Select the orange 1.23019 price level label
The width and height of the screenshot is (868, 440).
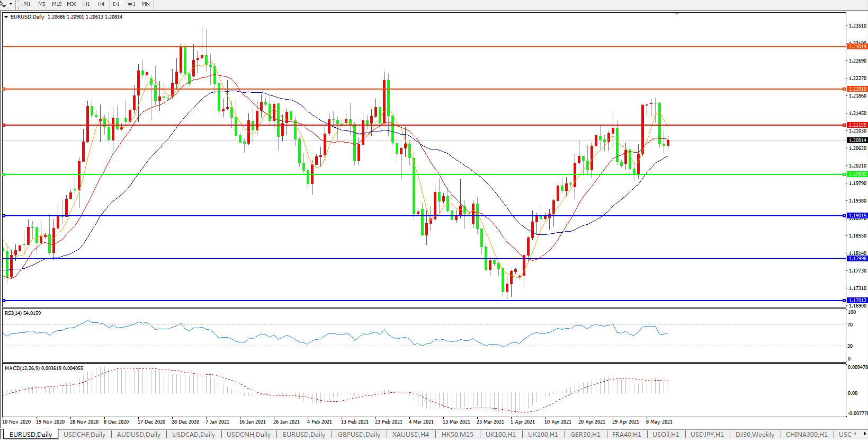pyautogui.click(x=857, y=47)
